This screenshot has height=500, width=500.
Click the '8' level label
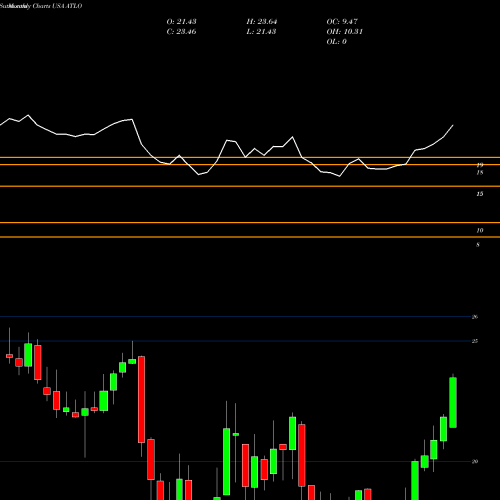pos(478,245)
